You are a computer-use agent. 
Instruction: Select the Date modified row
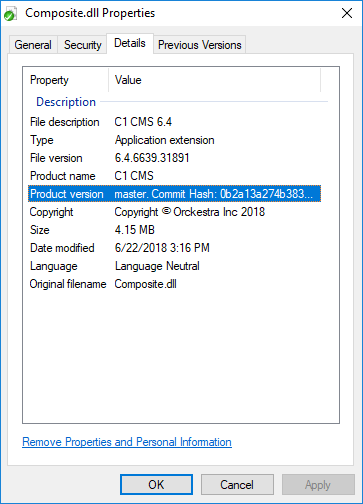coord(174,248)
